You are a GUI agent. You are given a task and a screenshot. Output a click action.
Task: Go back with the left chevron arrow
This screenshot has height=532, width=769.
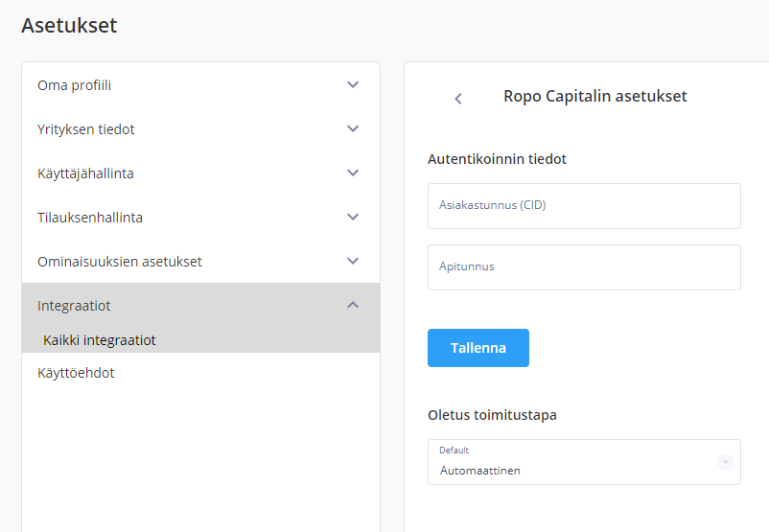click(458, 99)
